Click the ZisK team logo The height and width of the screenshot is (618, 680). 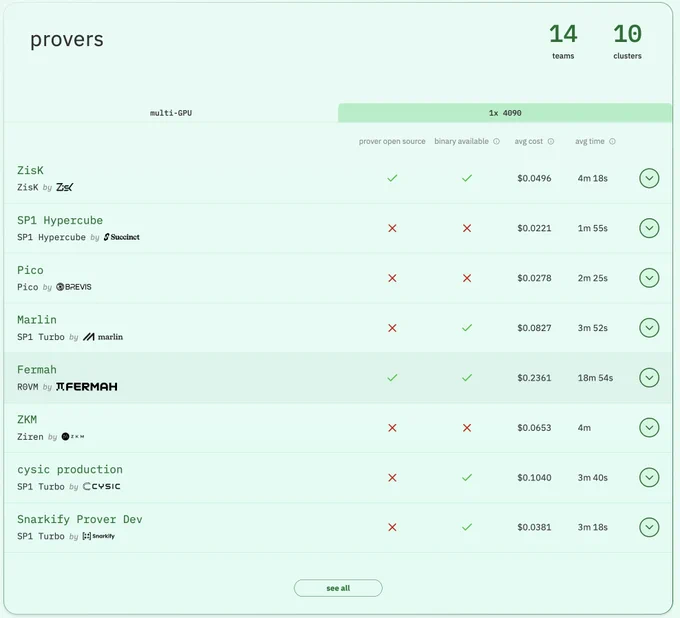65,187
